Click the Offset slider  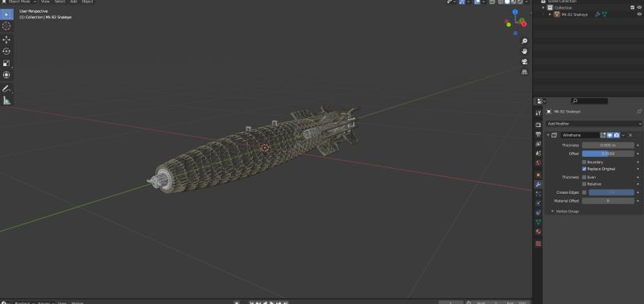pyautogui.click(x=608, y=154)
